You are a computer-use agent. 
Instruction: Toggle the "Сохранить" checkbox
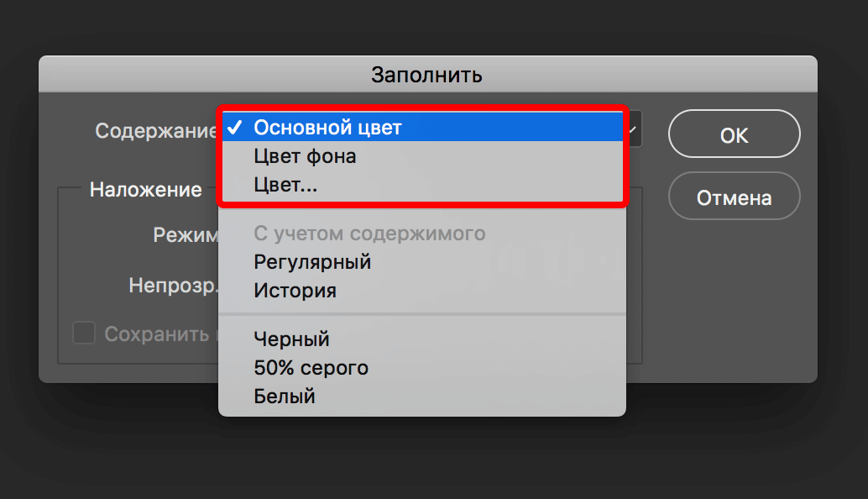84,334
